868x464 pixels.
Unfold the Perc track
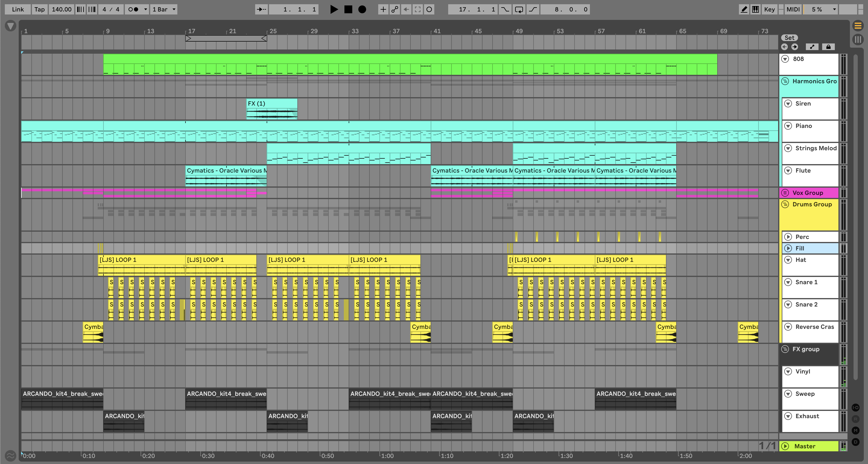788,237
